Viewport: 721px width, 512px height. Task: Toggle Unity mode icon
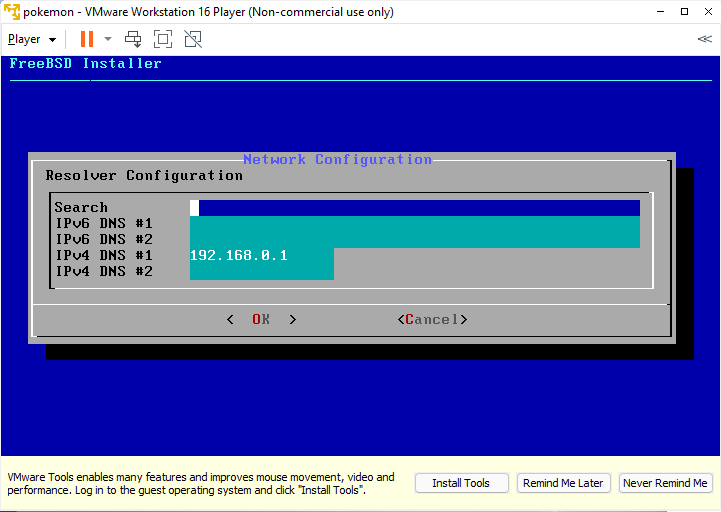click(x=193, y=39)
